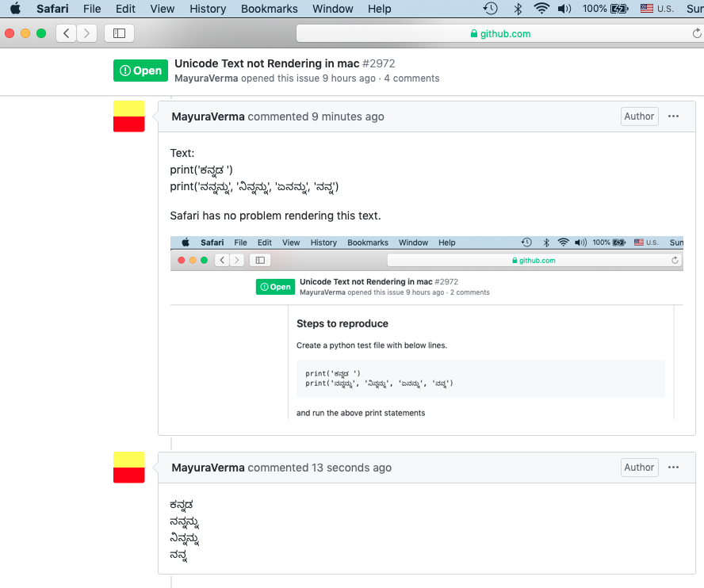Click the ನನ್ನ line in latest comment
Viewport: 704px width, 588px height.
click(178, 556)
